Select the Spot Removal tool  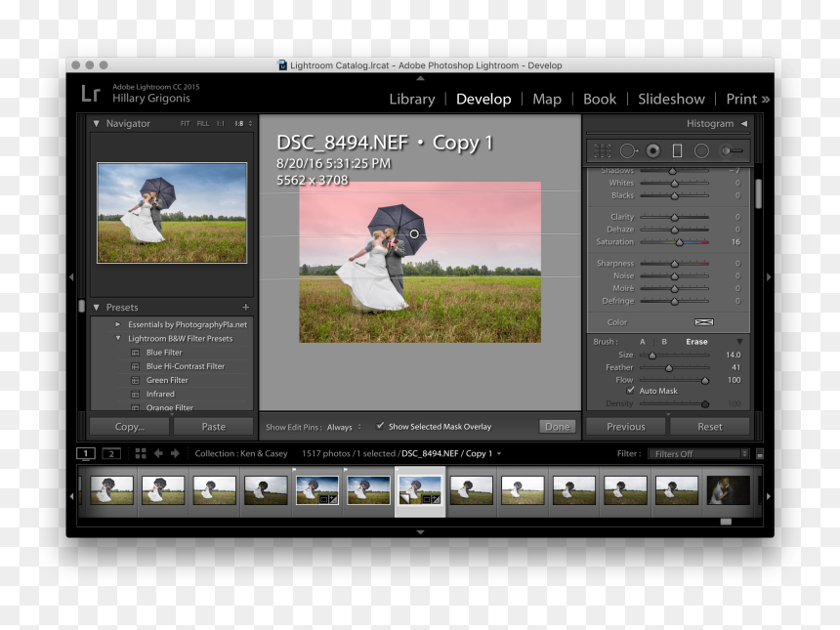[x=628, y=151]
